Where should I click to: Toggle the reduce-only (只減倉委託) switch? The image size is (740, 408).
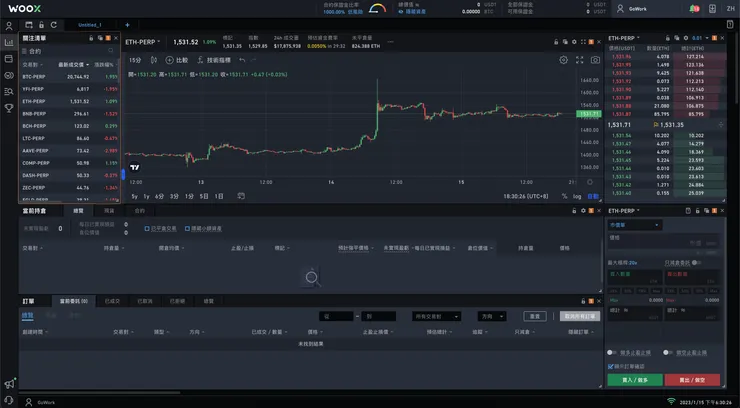pyautogui.click(x=697, y=262)
